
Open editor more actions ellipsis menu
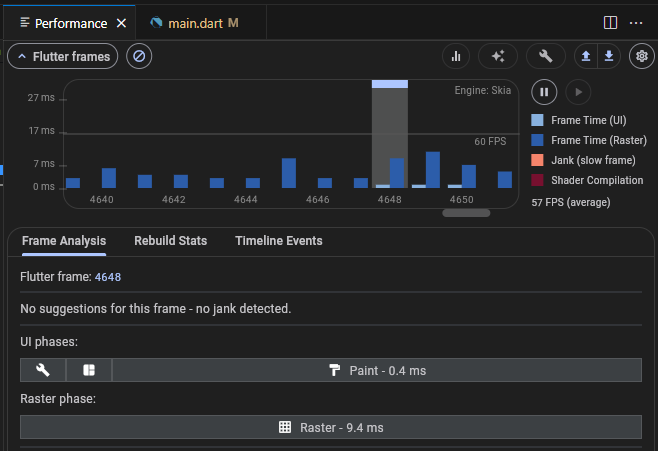click(x=636, y=23)
